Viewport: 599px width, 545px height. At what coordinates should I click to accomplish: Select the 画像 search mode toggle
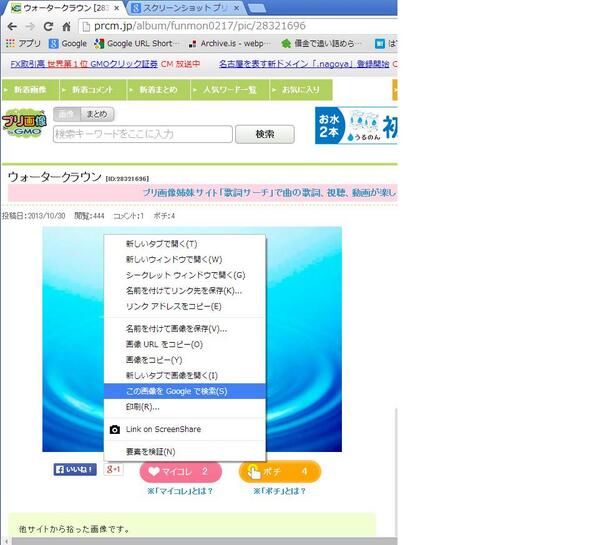point(66,114)
